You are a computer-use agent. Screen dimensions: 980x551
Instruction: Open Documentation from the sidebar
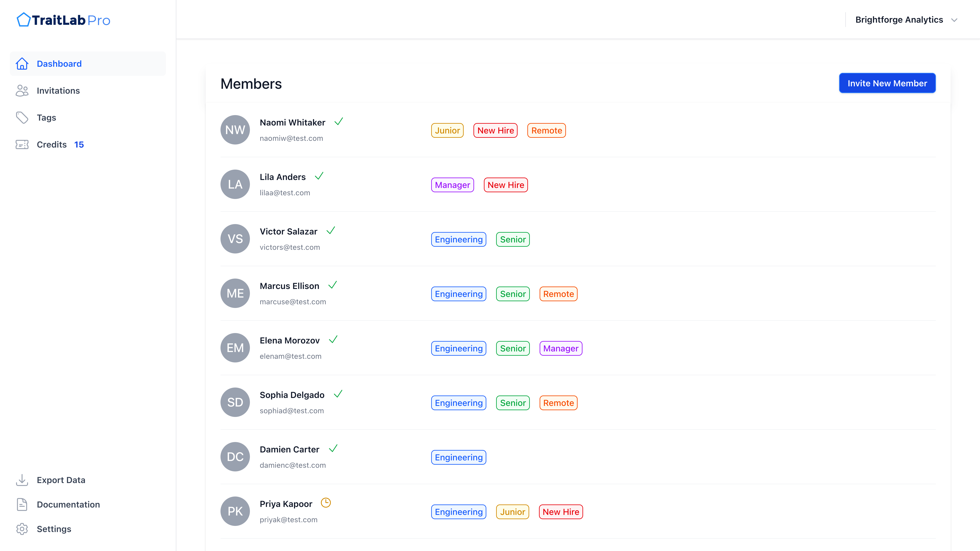(88, 504)
